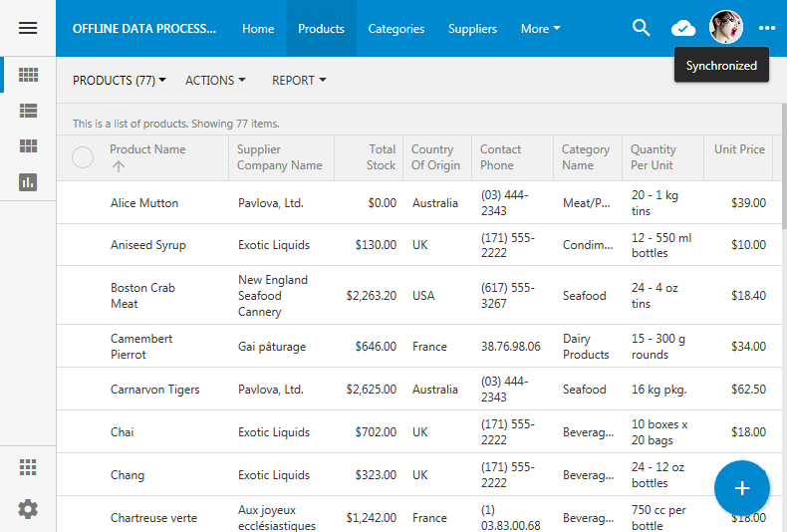Open the Aniseed Syrup product row
Viewport: 787px width, 532px height.
coord(419,245)
